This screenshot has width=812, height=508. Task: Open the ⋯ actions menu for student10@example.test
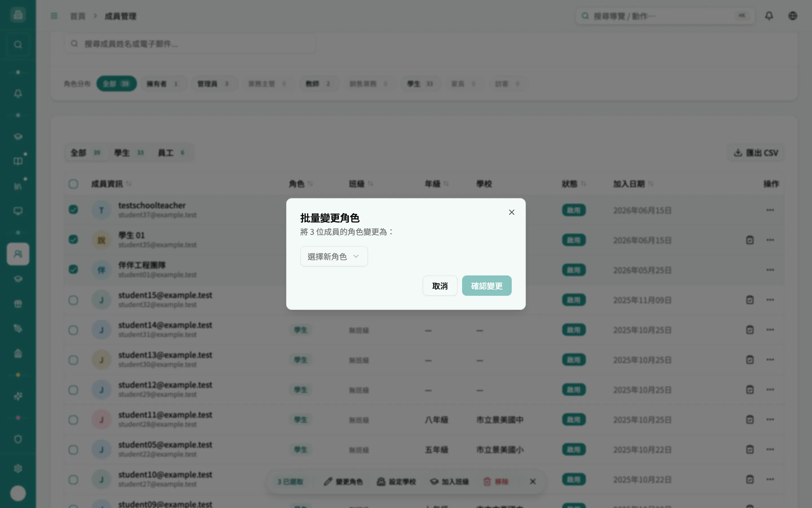click(770, 479)
